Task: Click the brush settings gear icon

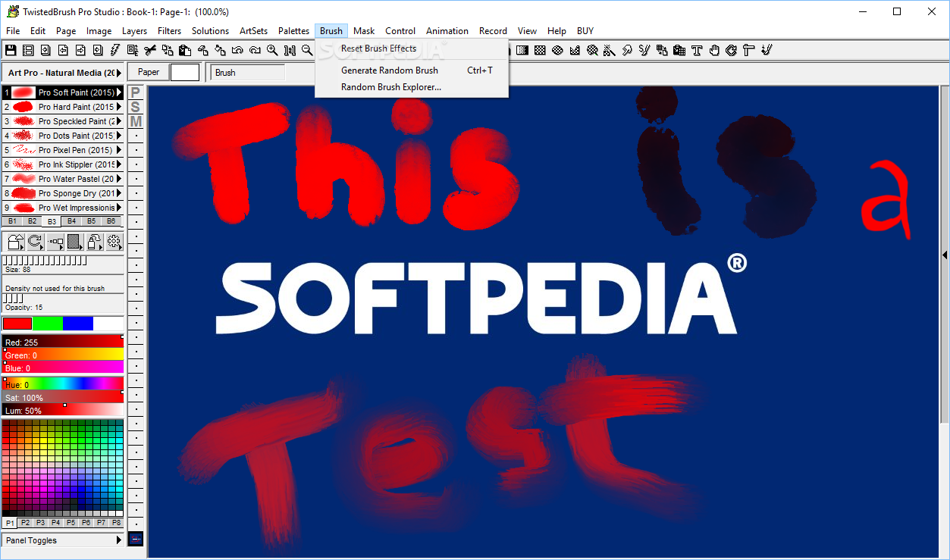Action: [x=114, y=242]
